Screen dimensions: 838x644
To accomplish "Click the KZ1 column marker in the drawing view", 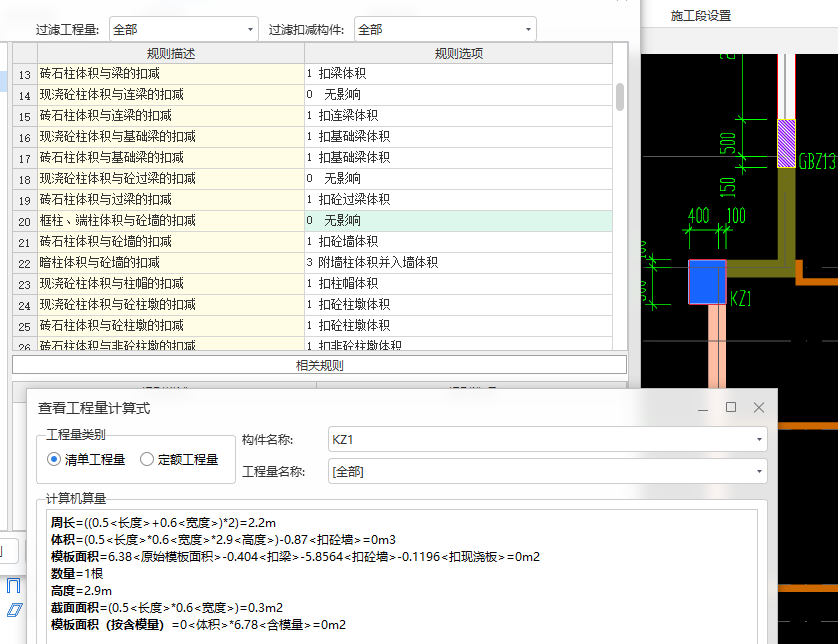I will tap(709, 281).
